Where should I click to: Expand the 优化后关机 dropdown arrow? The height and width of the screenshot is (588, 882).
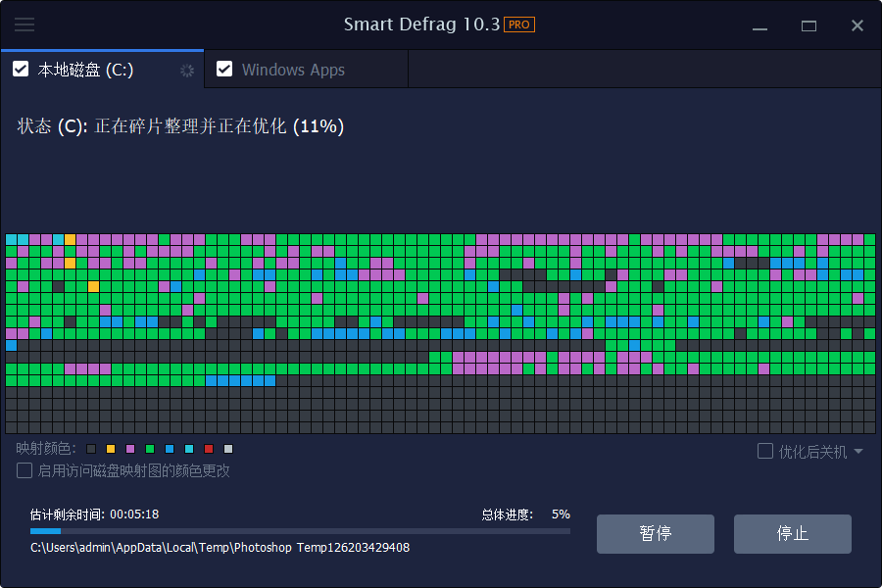tap(858, 451)
